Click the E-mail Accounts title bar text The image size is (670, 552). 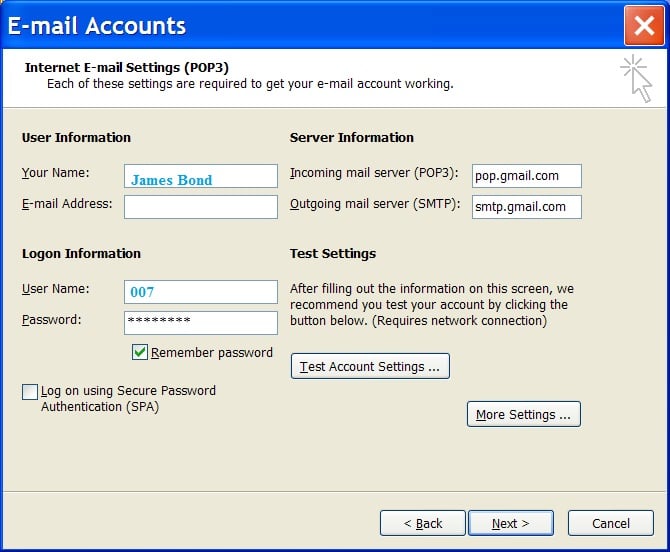click(97, 26)
